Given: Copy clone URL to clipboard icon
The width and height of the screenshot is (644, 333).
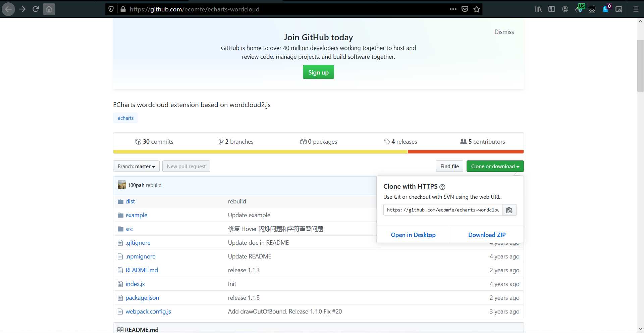Looking at the screenshot, I should tap(509, 210).
